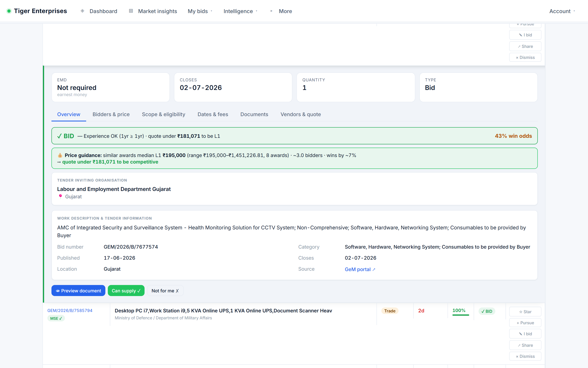The image size is (588, 368).
Task: Switch to Scope & eligibility tab
Action: tap(164, 114)
